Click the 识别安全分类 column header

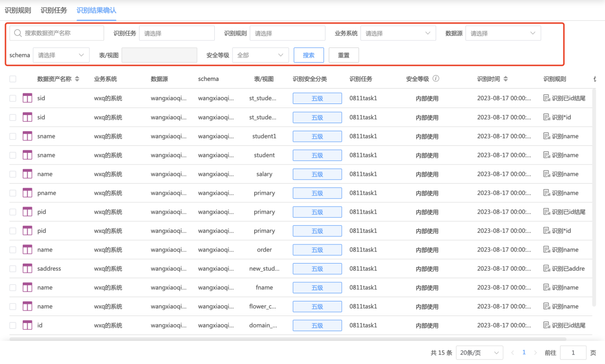310,79
